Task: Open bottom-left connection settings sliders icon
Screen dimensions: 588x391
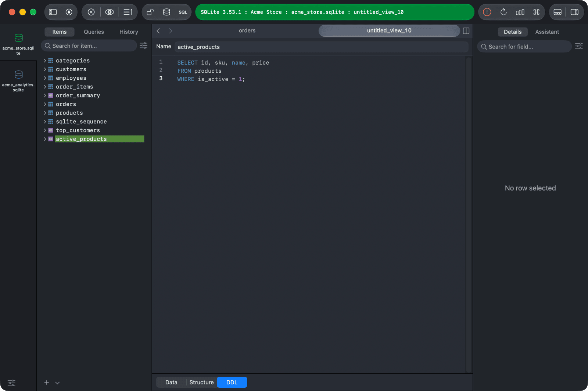Action: tap(12, 383)
